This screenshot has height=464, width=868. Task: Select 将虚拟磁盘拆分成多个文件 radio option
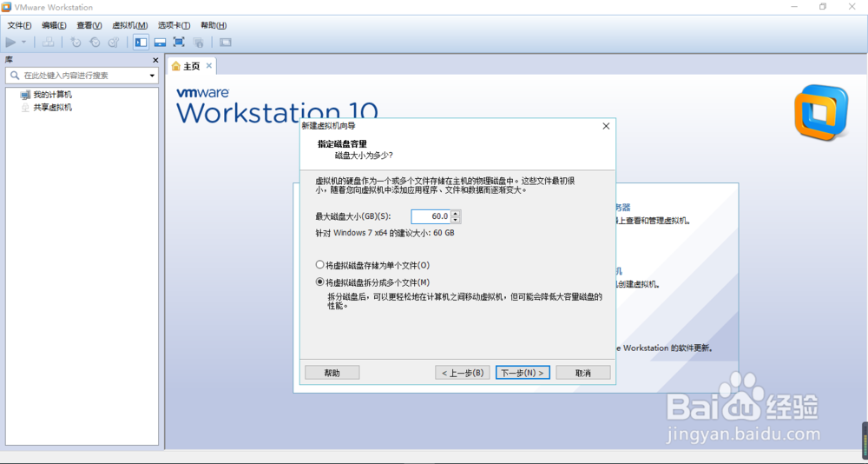[372, 282]
